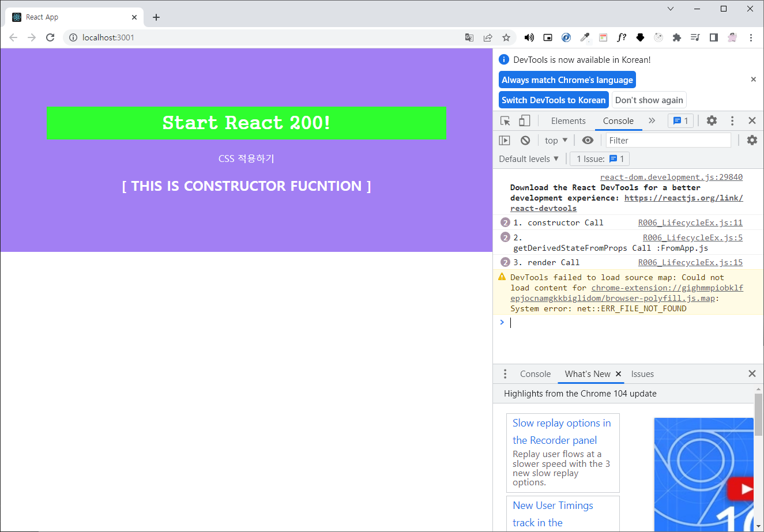Open R006_LifecycleEx.js:11 source link
The width and height of the screenshot is (764, 532).
[x=690, y=222]
